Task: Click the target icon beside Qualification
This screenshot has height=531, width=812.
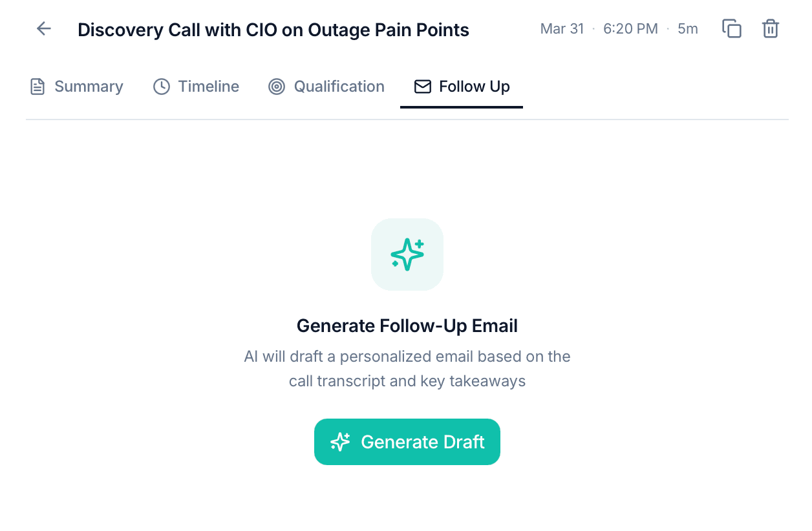Action: [277, 86]
